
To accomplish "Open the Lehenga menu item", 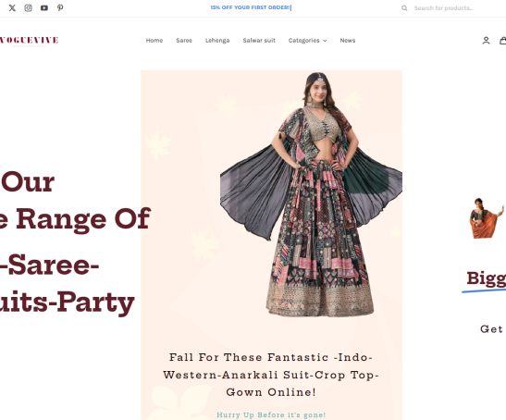I will pyautogui.click(x=217, y=41).
